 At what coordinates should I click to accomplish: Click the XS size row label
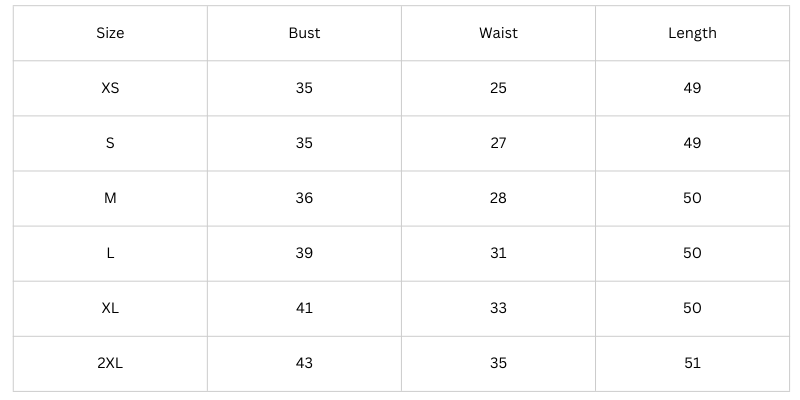[110, 88]
